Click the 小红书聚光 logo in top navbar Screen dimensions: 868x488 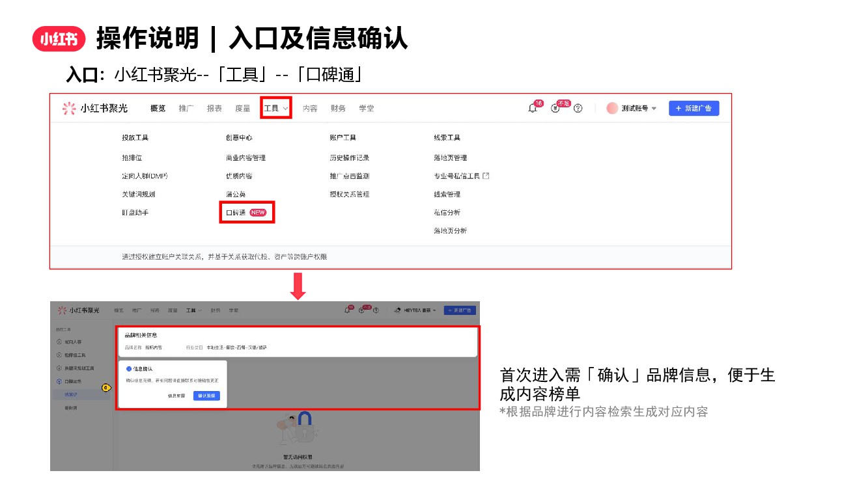pos(95,109)
